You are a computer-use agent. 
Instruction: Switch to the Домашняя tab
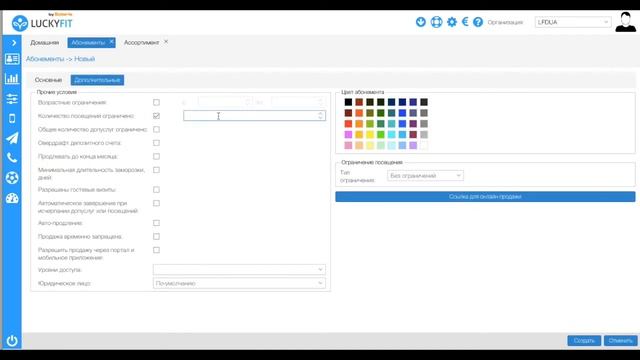(44, 42)
